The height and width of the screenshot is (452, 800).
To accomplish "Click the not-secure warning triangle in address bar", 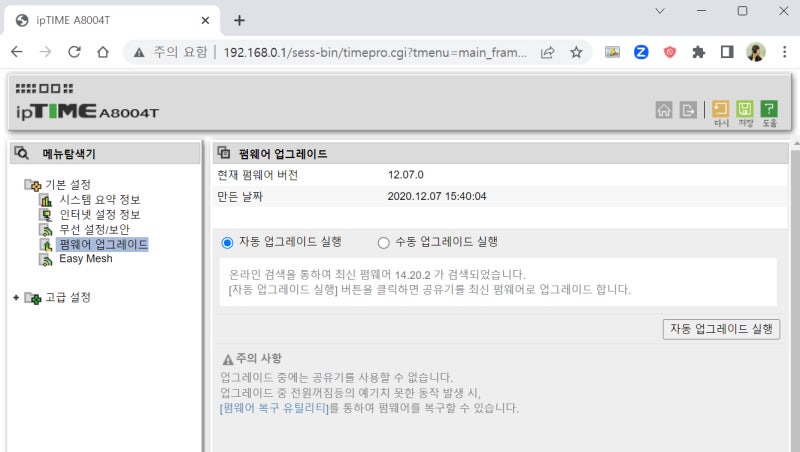I will [139, 52].
